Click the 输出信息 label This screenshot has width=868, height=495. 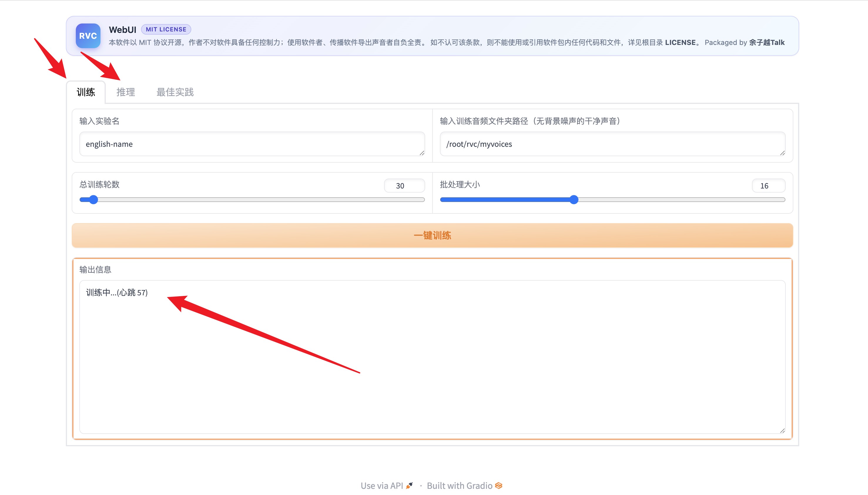tap(95, 270)
